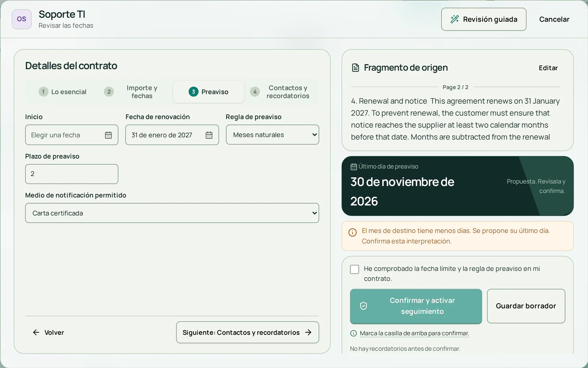The width and height of the screenshot is (588, 368).
Task: Click info icon beside Marca la casilla hint
Action: (x=354, y=333)
